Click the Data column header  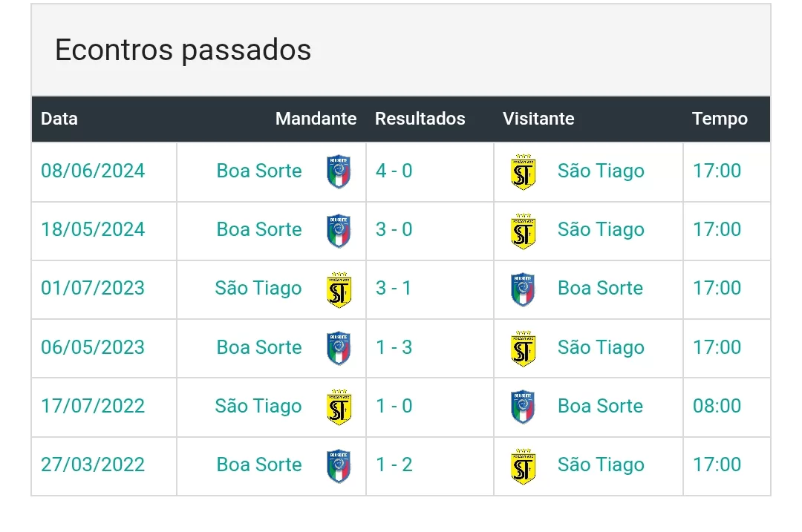(59, 119)
